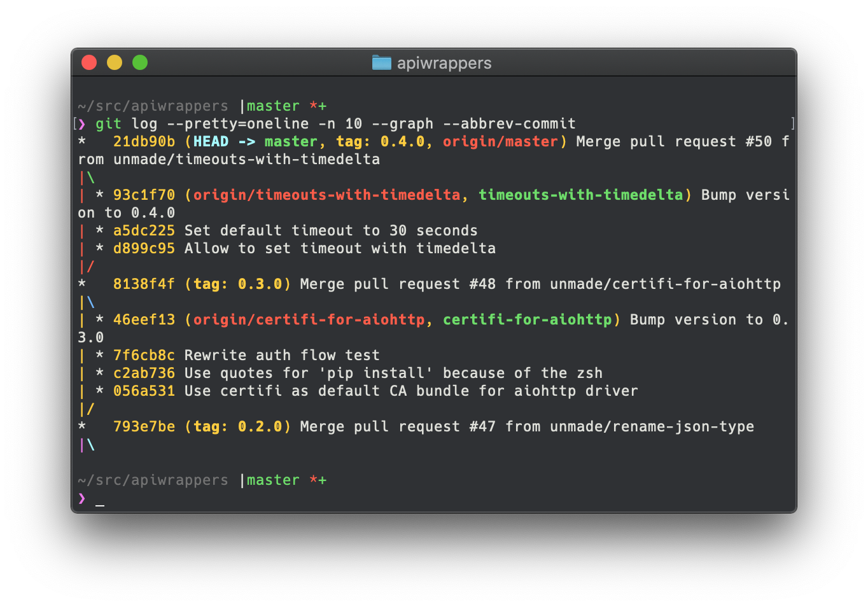Click the green maximize window button
This screenshot has height=607, width=868.
tap(140, 62)
